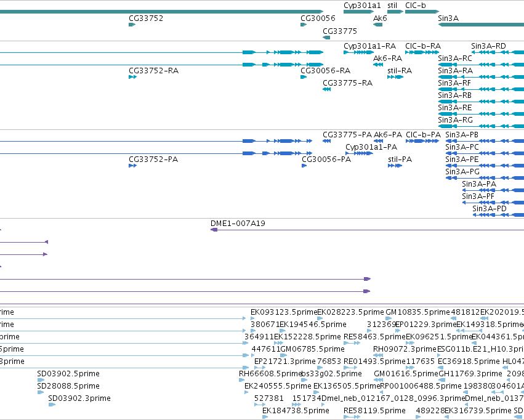Select the RE58463.5prime EST label
Screen dimensions: 524x420
[x=374, y=337]
